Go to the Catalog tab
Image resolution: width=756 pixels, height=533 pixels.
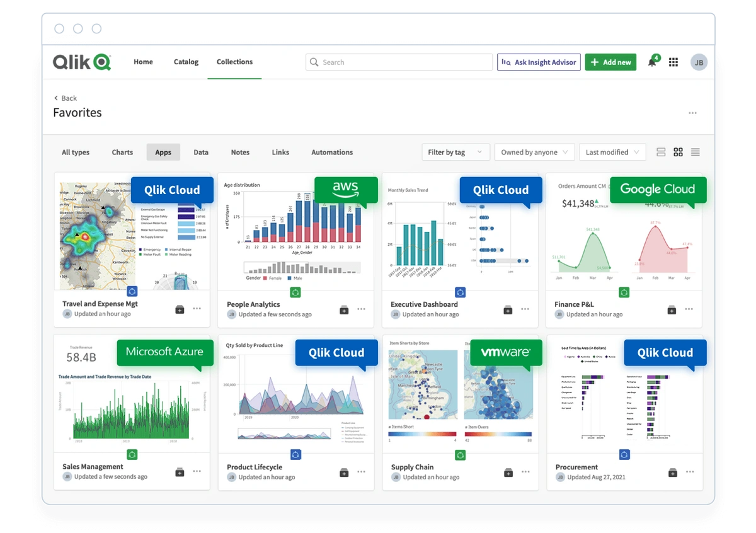pyautogui.click(x=186, y=62)
